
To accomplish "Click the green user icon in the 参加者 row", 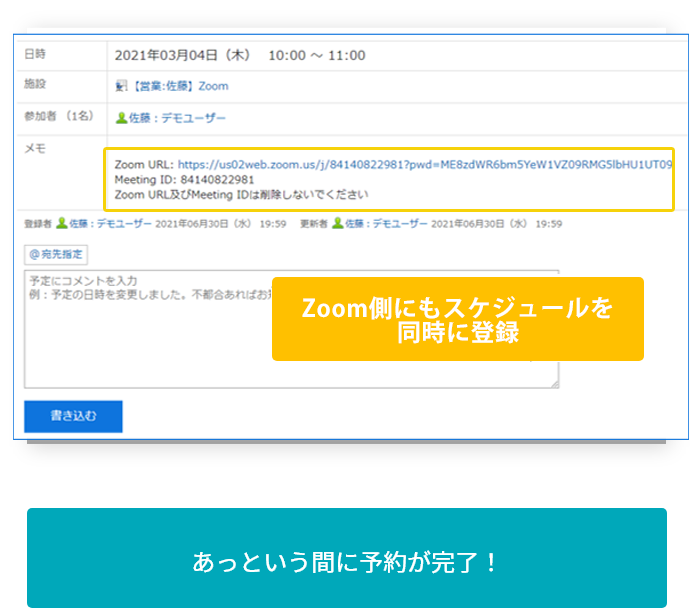I will click(121, 118).
